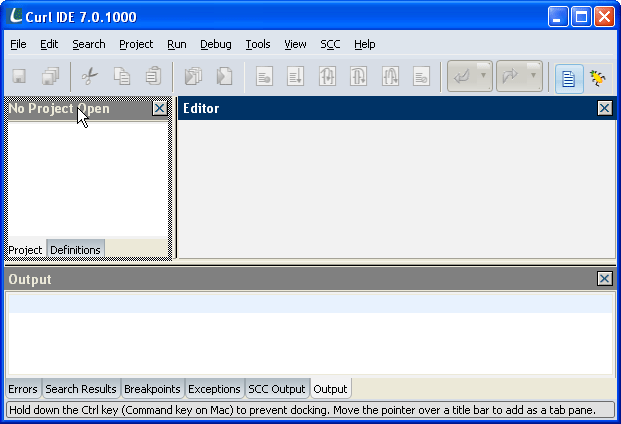Click the Save All toolbar icon
Screen dimensions: 621x424
[x=50, y=76]
